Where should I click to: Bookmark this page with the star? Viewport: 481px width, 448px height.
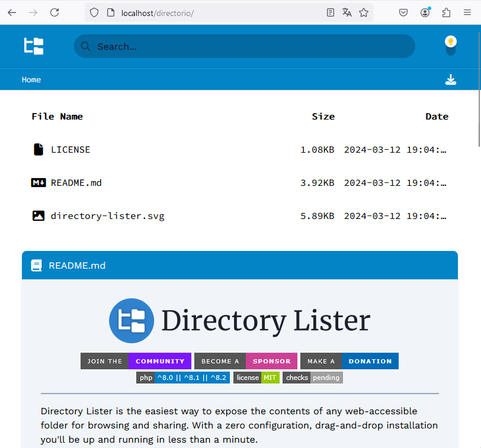coord(364,13)
